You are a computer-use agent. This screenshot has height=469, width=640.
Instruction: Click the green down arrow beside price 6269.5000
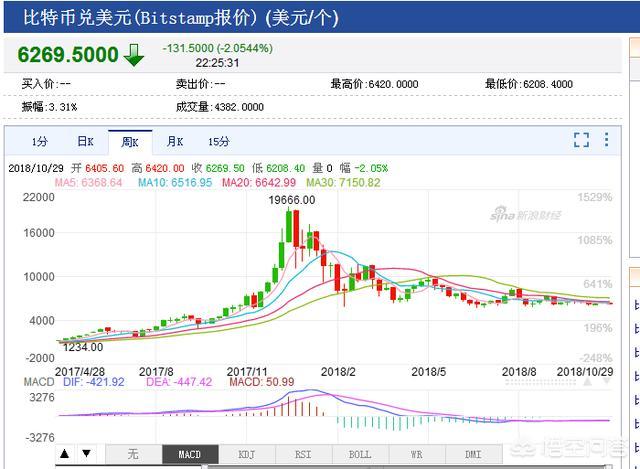pyautogui.click(x=134, y=56)
